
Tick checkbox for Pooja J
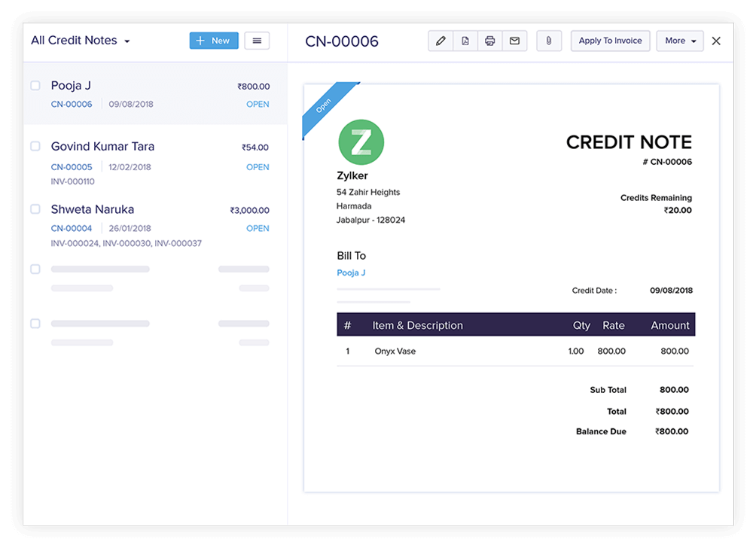tap(35, 85)
